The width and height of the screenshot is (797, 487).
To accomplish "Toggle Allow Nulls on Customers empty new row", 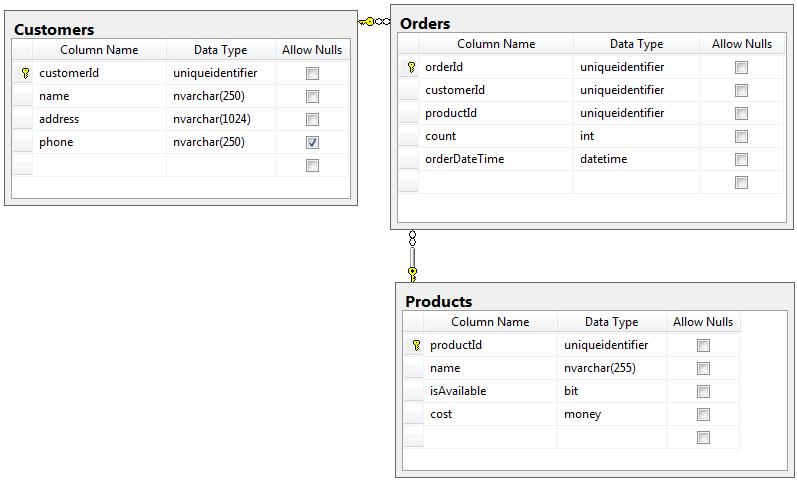I will (x=312, y=165).
